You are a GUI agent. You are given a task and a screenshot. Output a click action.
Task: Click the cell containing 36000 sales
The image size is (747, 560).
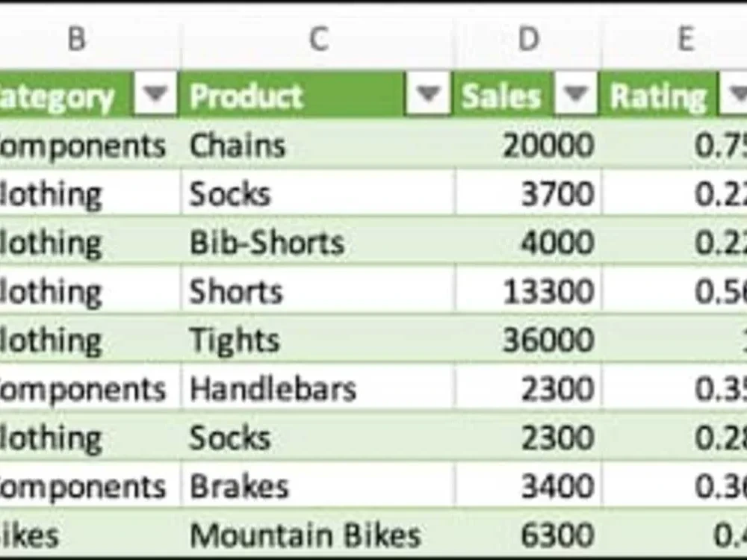coord(523,340)
